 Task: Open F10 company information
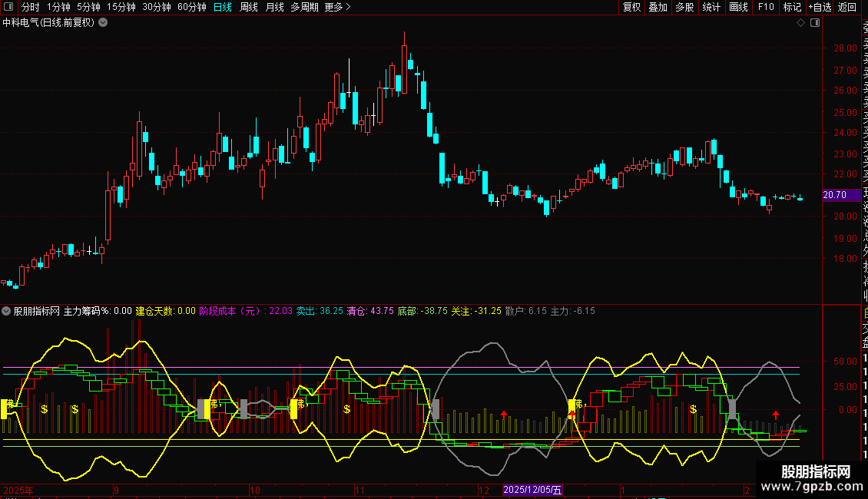point(766,7)
